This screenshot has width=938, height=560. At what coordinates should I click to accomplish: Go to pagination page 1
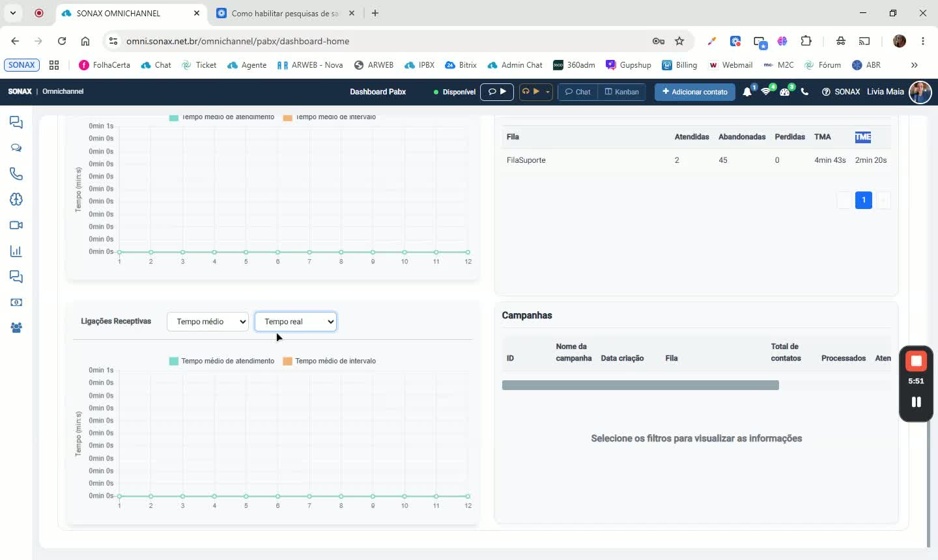click(x=864, y=200)
